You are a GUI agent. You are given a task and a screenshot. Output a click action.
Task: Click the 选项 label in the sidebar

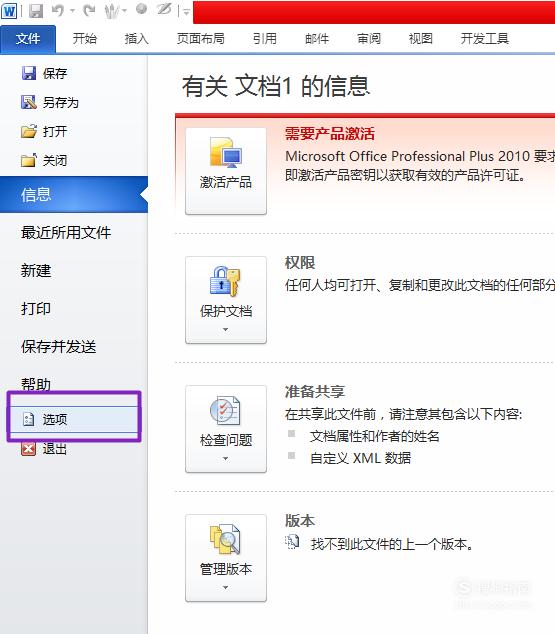click(x=55, y=419)
